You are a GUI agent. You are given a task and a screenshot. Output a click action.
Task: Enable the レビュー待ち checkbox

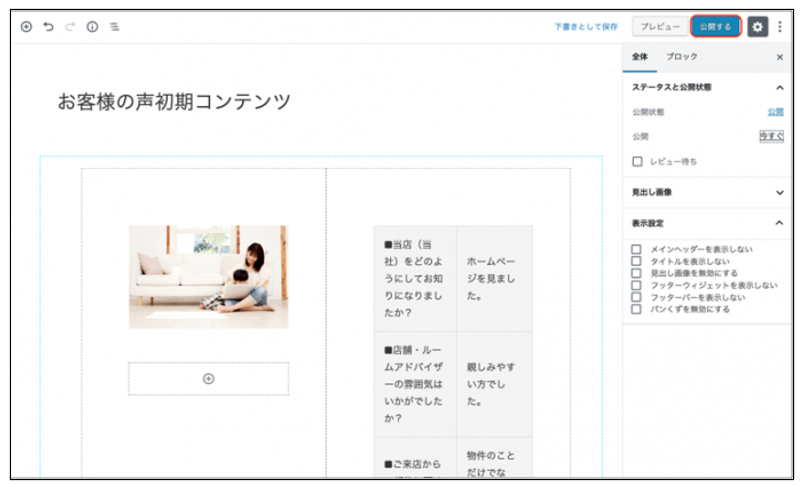(x=637, y=161)
